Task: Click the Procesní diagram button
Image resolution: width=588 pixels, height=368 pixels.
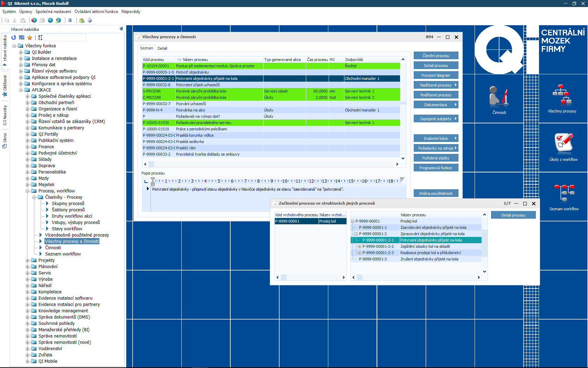Action: tap(436, 75)
